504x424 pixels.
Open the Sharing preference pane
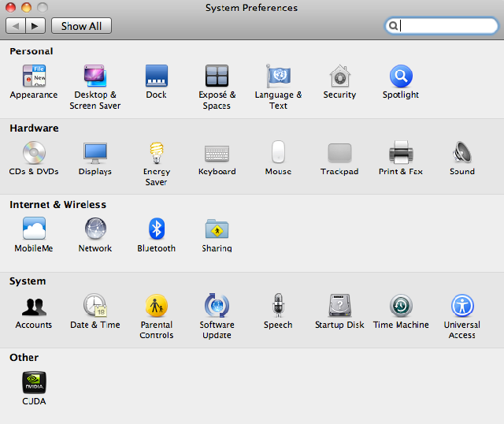pyautogui.click(x=217, y=230)
